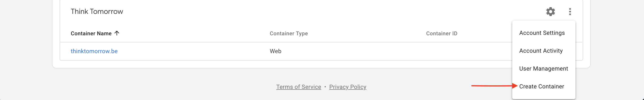644x100 pixels.
Task: Sort by the Container Name column header
Action: 91,33
